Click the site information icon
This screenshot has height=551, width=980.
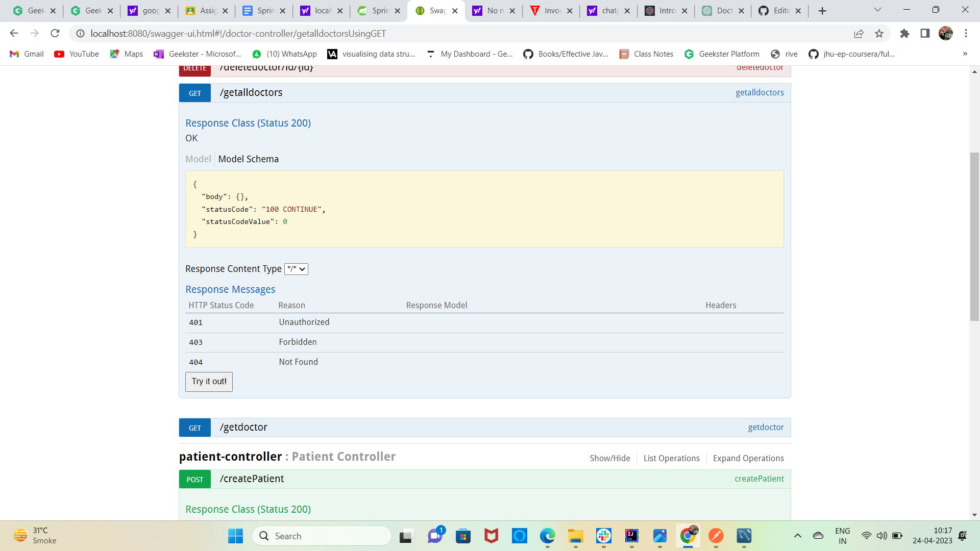(80, 34)
